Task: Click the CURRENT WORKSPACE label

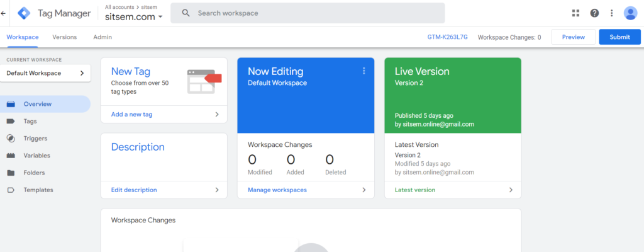Action: (34, 60)
